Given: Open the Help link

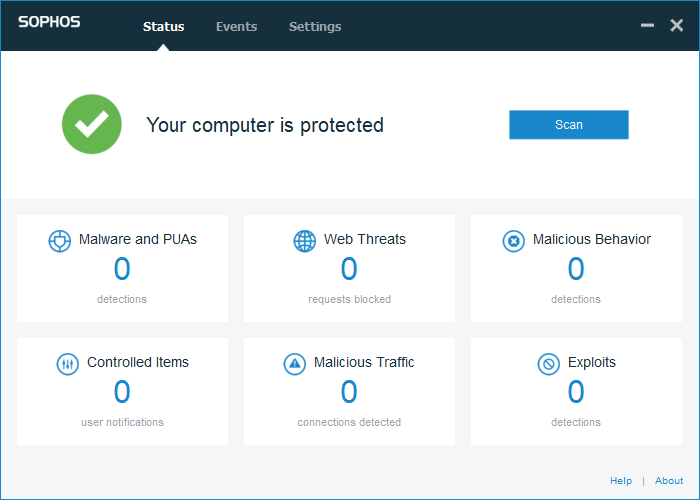Looking at the screenshot, I should (621, 481).
